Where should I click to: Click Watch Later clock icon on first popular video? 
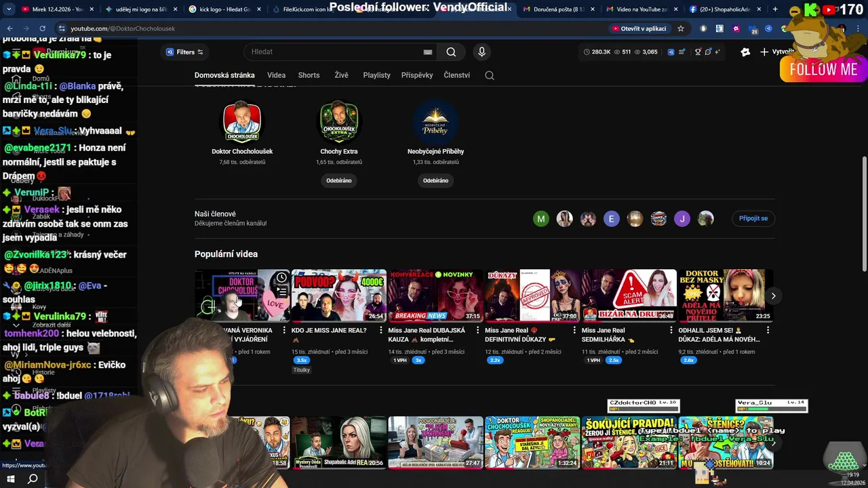pos(281,278)
